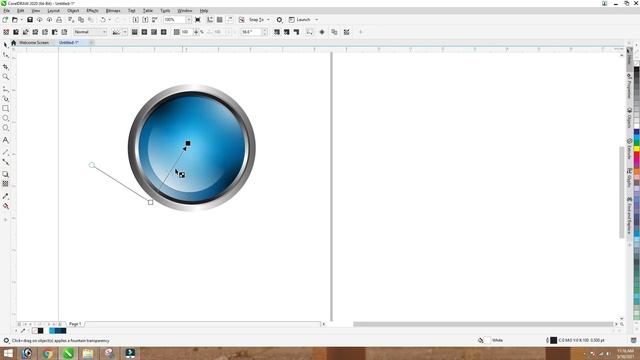This screenshot has width=640, height=360.
Task: Select the Ellipse tool
Action: 5,118
